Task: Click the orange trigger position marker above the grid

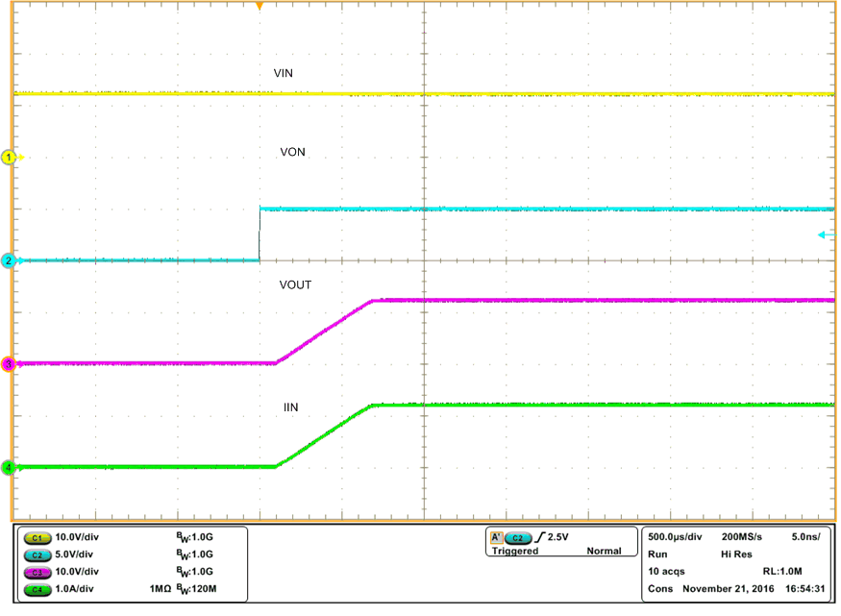Action: [x=261, y=6]
